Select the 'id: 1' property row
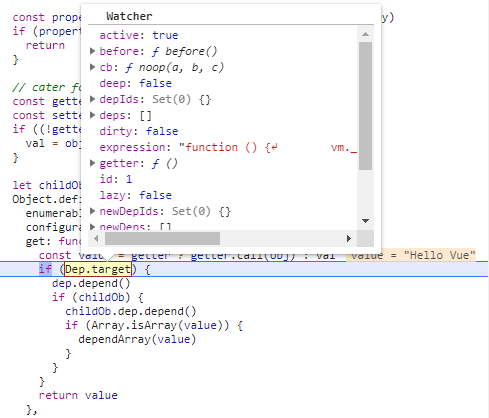Viewport: 489px width, 418px height. click(x=116, y=179)
